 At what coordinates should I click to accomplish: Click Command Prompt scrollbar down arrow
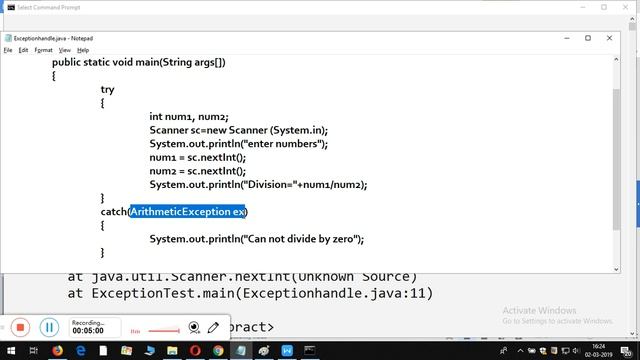pyautogui.click(x=633, y=333)
